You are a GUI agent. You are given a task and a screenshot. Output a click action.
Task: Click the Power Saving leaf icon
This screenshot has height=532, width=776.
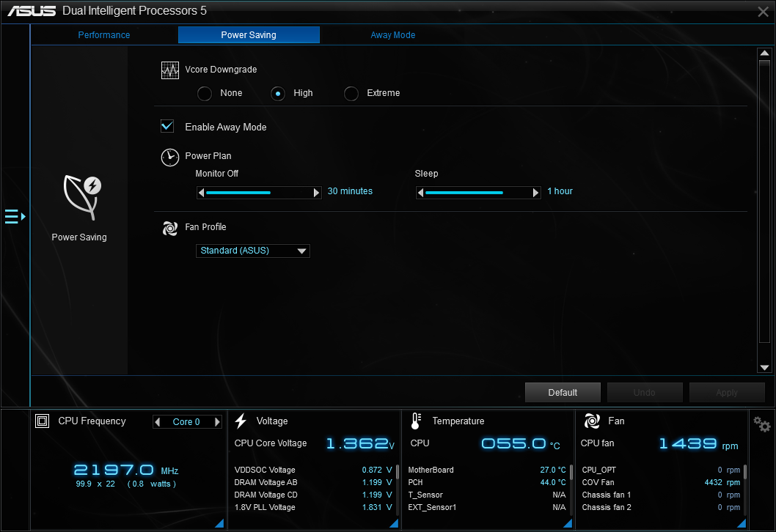81,197
